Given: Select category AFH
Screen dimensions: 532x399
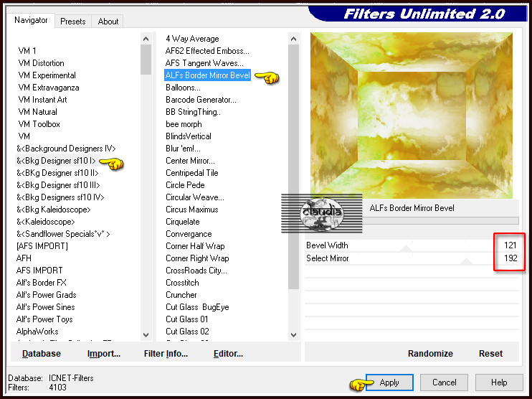Looking at the screenshot, I should (x=24, y=258).
